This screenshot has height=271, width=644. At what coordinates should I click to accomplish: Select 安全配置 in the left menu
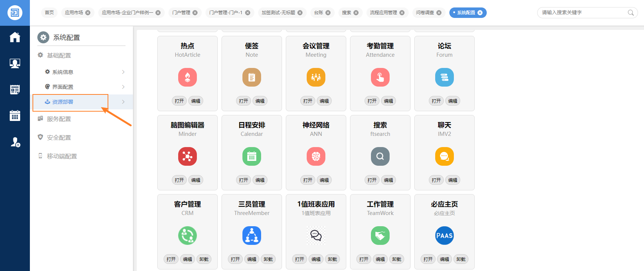tap(59, 138)
